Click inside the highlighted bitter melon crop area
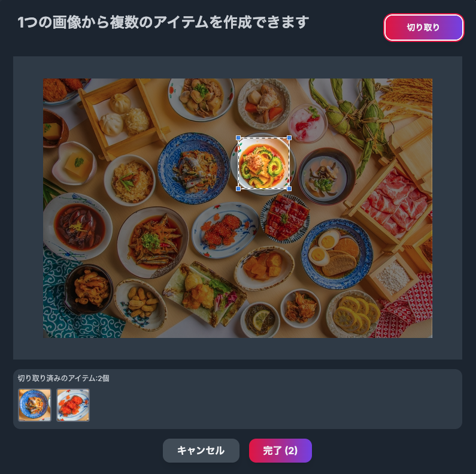Image resolution: width=476 pixels, height=474 pixels. (x=263, y=164)
